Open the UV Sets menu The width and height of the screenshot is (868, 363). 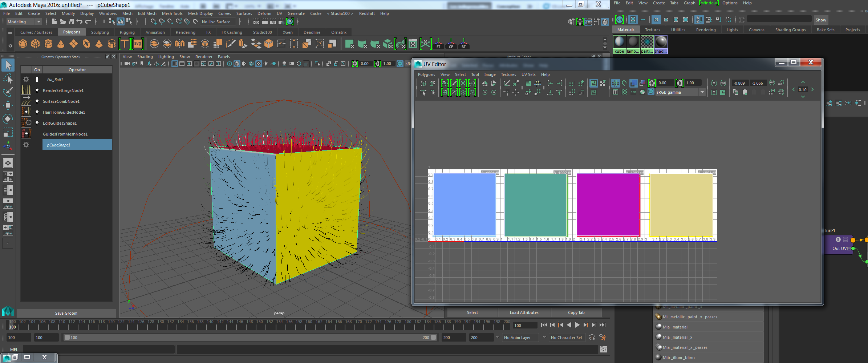pyautogui.click(x=528, y=74)
